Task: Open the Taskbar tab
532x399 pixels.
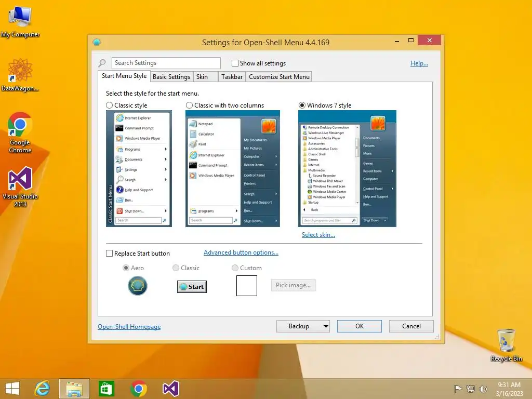Action: pos(232,77)
